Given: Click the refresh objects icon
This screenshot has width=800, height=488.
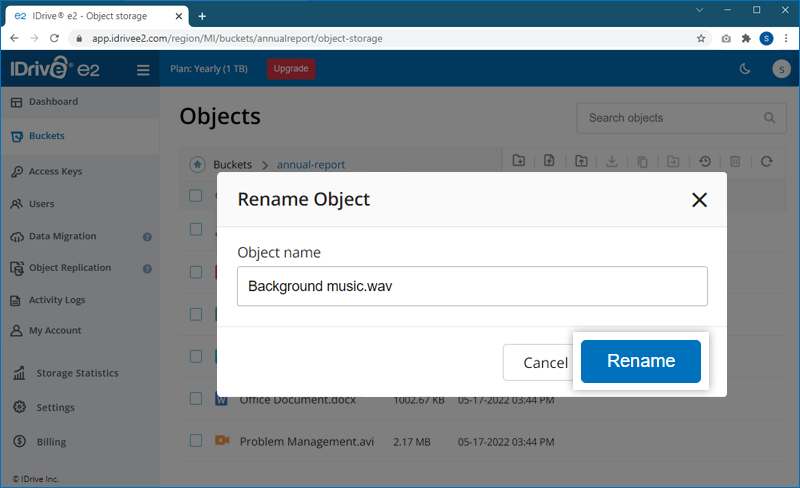Looking at the screenshot, I should point(767,161).
